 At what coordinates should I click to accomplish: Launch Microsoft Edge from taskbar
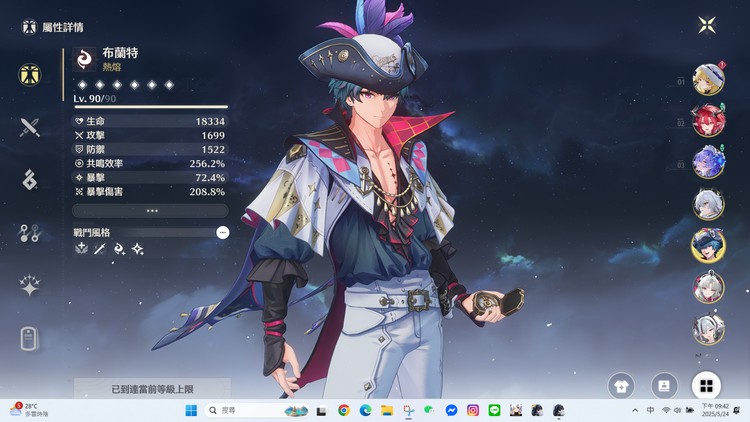click(365, 411)
